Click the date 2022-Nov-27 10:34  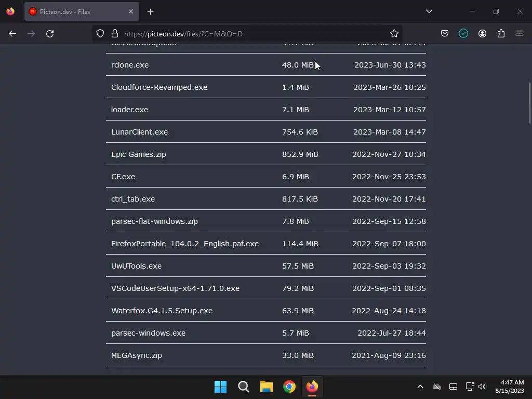pos(389,154)
